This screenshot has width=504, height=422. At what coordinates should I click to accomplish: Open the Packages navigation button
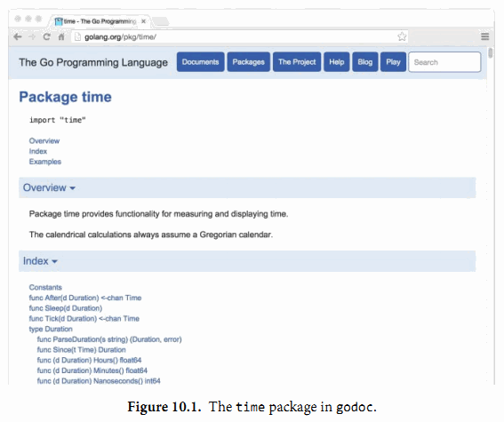point(249,62)
